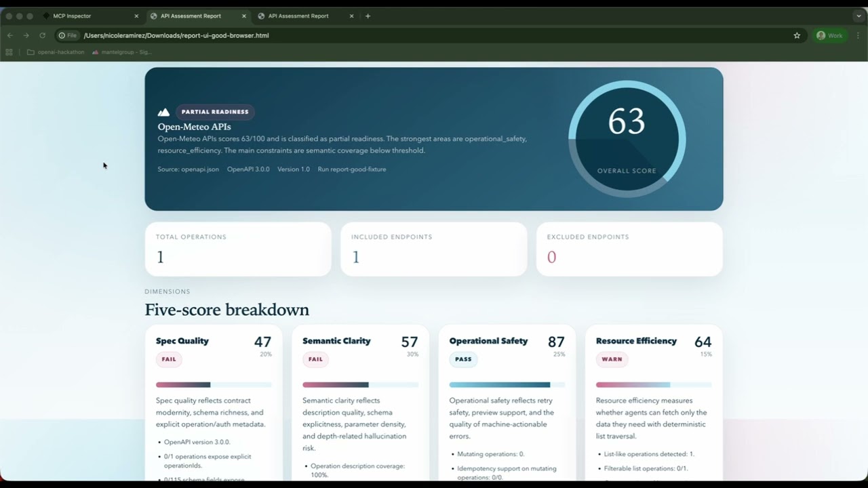868x488 pixels.
Task: Click the mountain logo icon in header
Action: coord(163,112)
